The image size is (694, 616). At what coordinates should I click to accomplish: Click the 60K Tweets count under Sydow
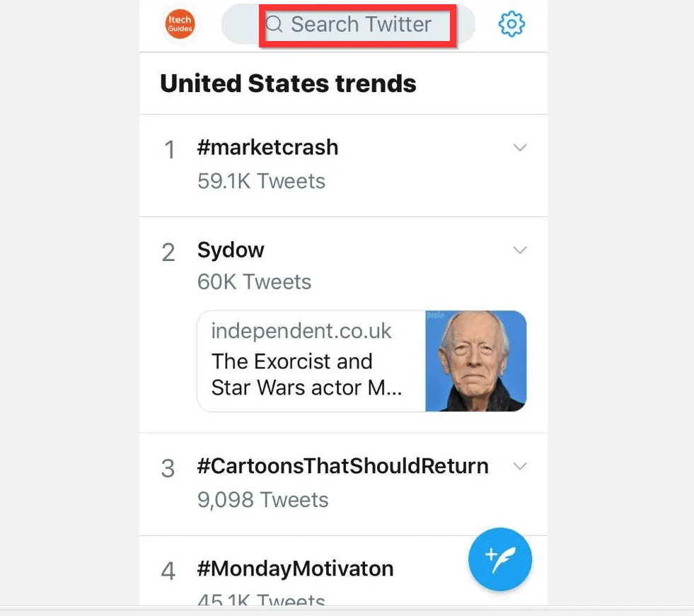point(254,282)
